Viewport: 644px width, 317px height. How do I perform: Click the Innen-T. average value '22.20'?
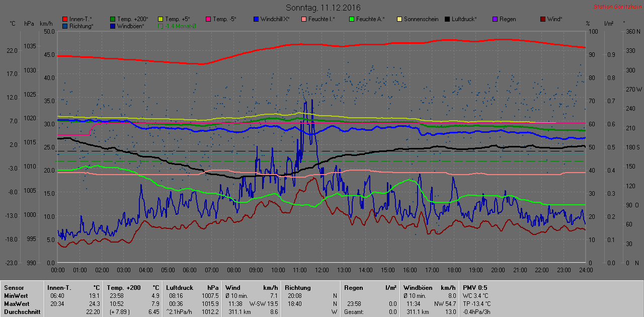coord(93,312)
